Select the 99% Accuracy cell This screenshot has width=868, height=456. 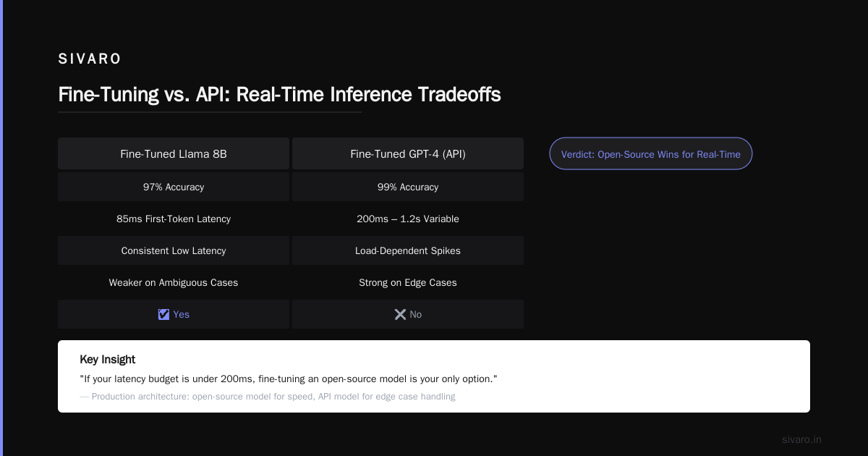408,187
